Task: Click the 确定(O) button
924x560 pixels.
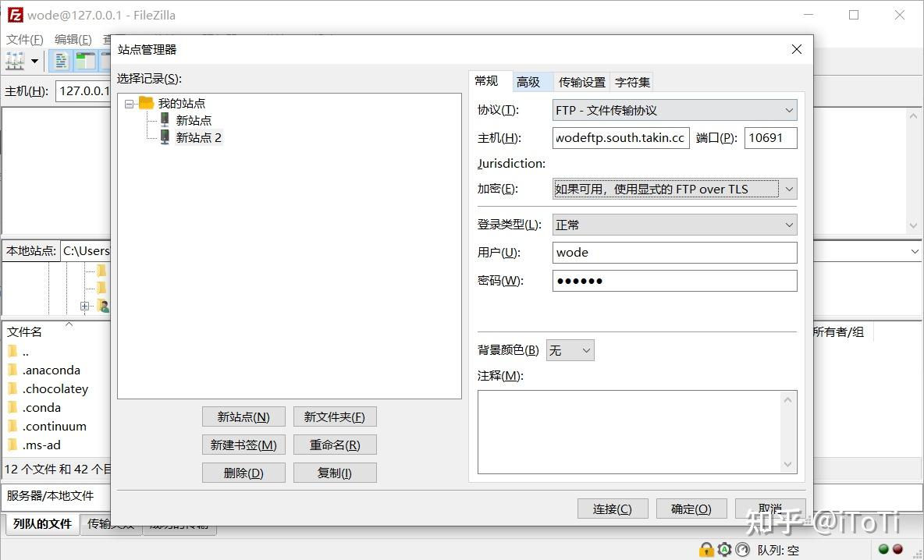Action: (x=691, y=509)
